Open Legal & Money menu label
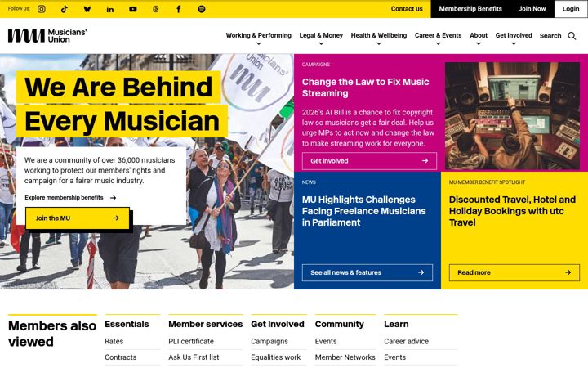This screenshot has width=588, height=368. tap(321, 35)
